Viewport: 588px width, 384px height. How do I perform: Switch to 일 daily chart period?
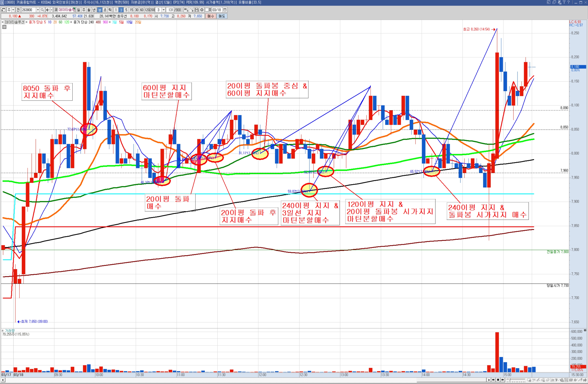tap(79, 10)
